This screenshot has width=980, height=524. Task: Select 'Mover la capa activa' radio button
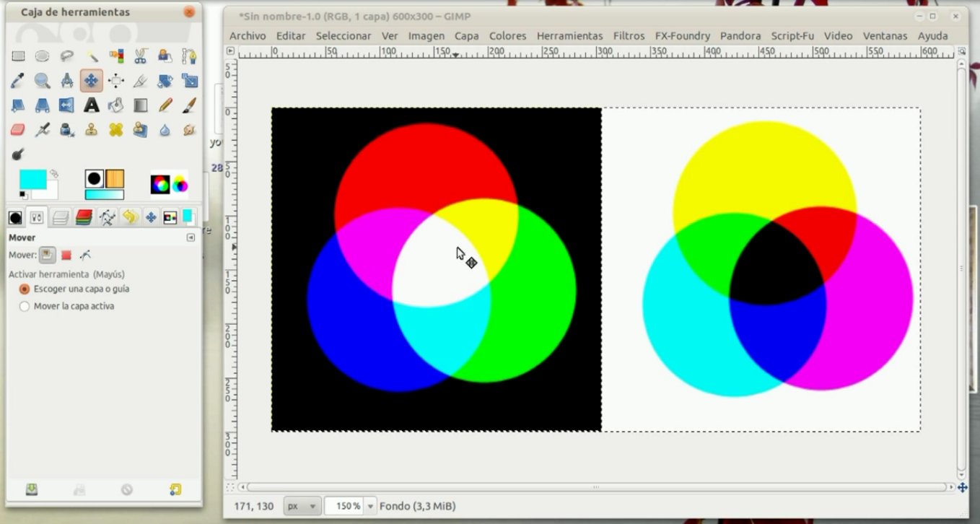[x=25, y=306]
